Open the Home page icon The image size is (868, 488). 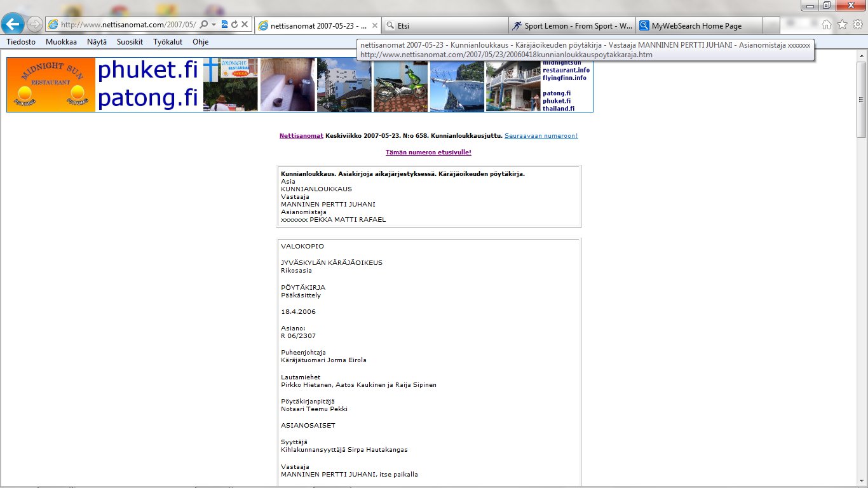827,25
